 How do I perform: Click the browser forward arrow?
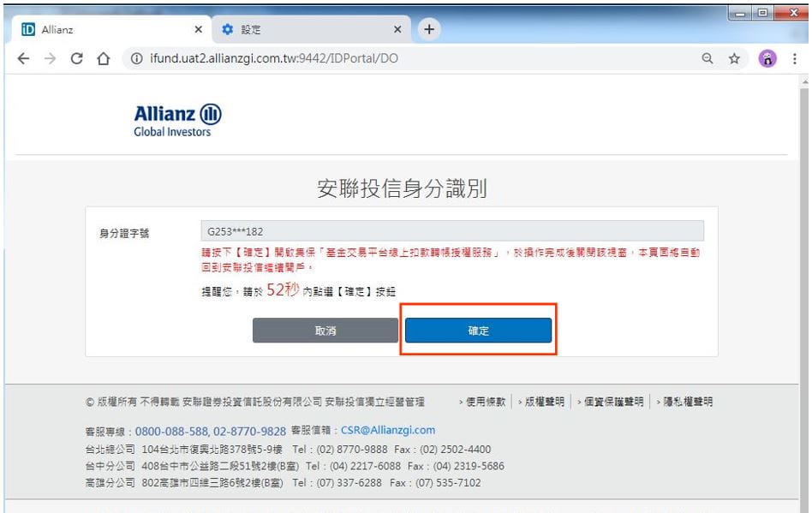[x=50, y=58]
